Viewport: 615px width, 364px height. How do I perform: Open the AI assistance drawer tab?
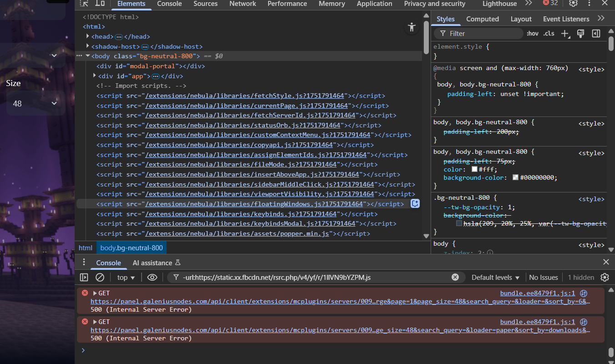(157, 263)
